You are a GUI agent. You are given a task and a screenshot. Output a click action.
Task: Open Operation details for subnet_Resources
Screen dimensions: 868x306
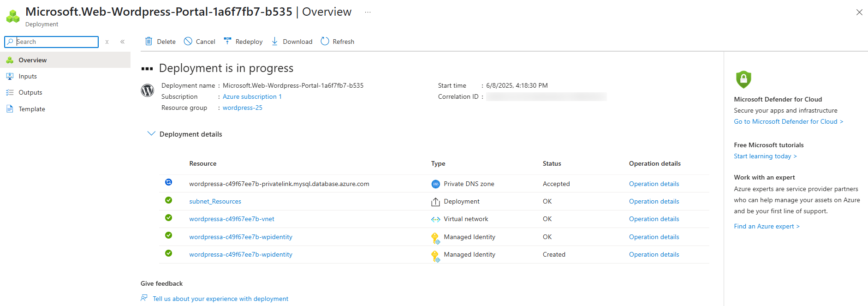(654, 201)
